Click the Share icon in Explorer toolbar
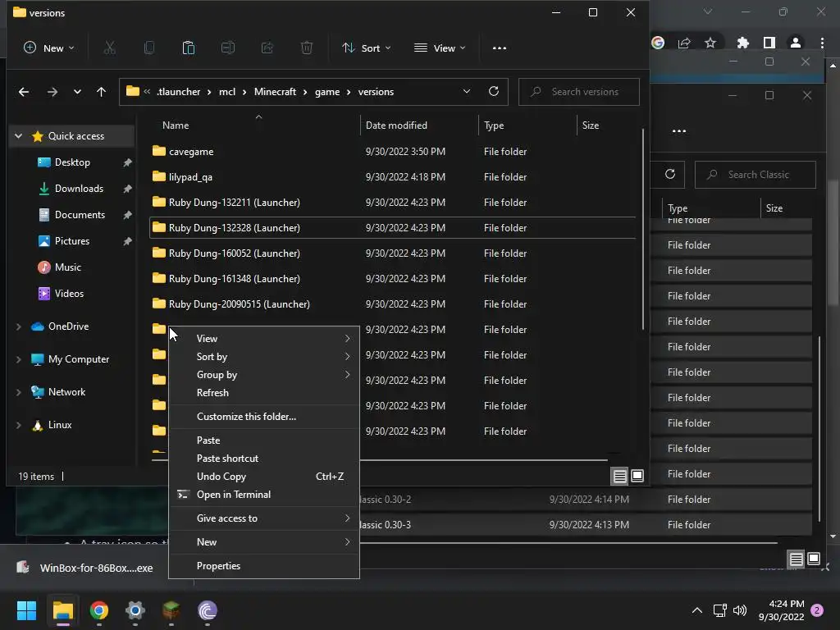Screen dimensions: 840x630 coord(267,48)
